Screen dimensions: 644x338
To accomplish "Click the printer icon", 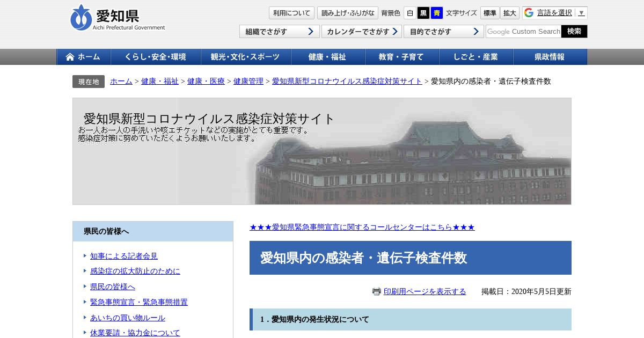I will [377, 291].
